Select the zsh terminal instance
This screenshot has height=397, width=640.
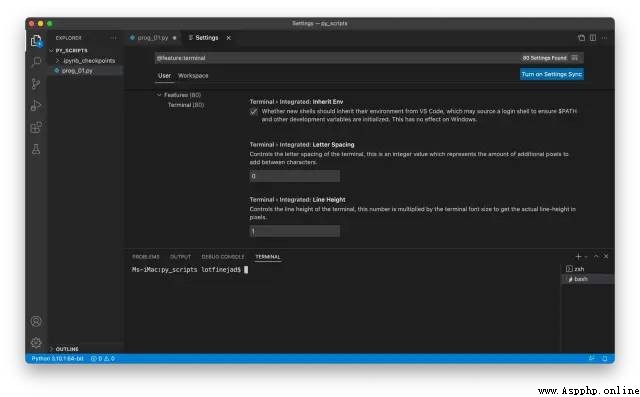click(588, 269)
